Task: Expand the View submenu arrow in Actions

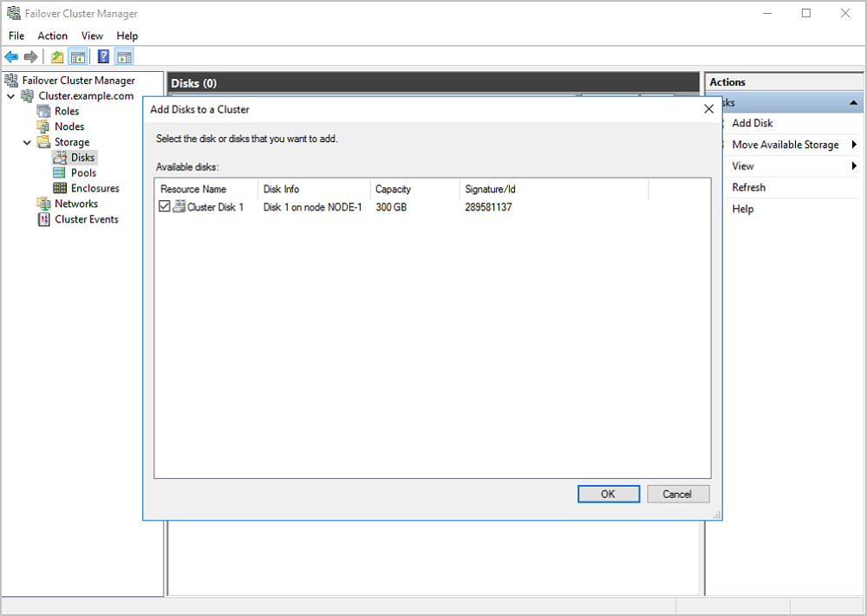Action: tap(854, 165)
